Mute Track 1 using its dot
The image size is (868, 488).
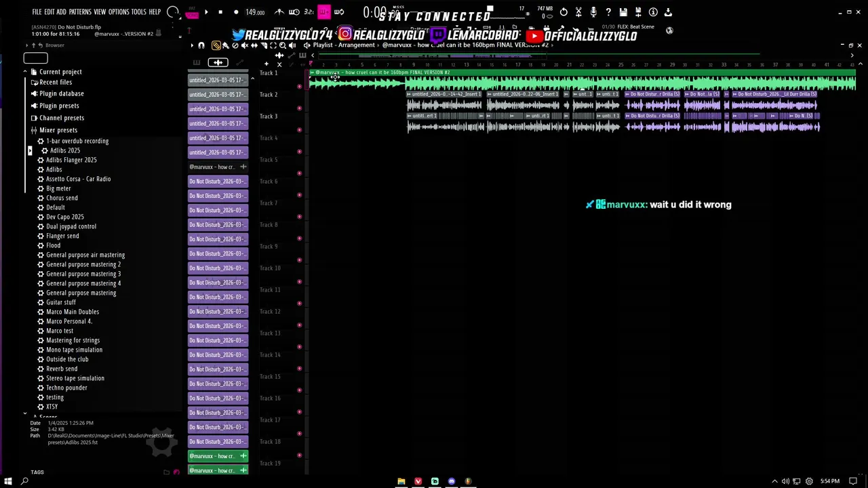[300, 86]
